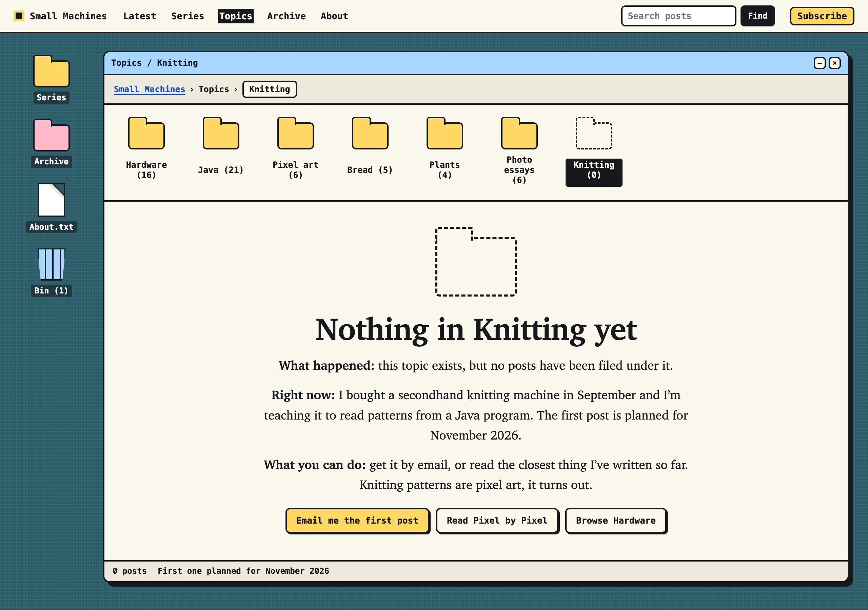Open the Archive nav item
This screenshot has width=868, height=610.
pos(286,16)
